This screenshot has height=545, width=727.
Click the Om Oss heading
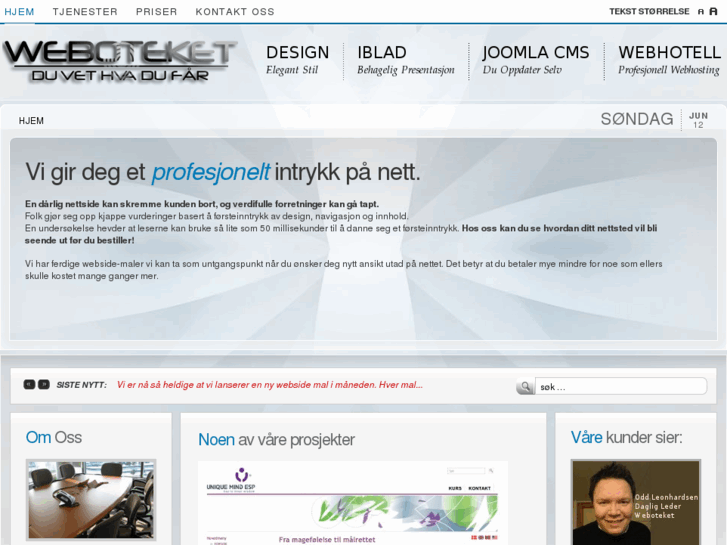pyautogui.click(x=54, y=437)
